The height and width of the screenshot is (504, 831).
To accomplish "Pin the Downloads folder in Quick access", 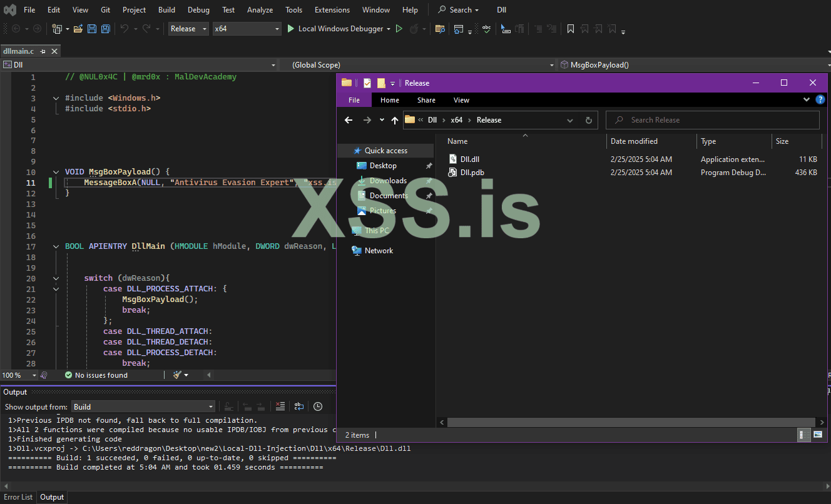I will click(x=429, y=180).
